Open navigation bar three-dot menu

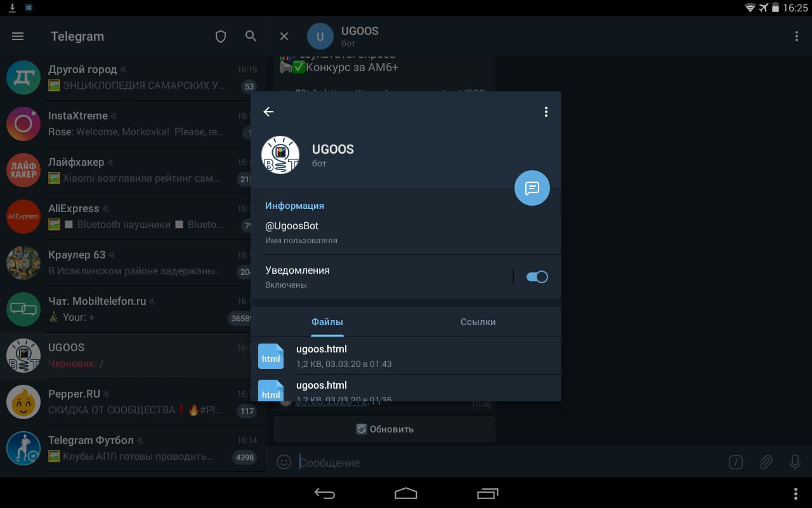[x=796, y=494]
